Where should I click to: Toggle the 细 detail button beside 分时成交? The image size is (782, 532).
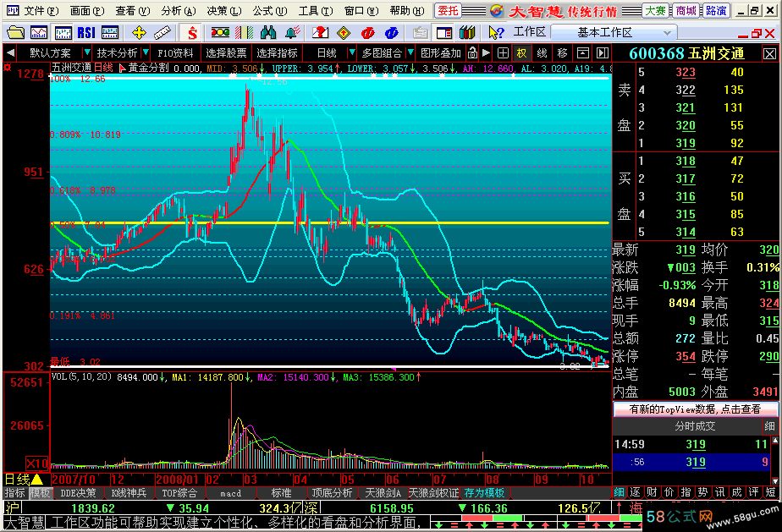point(769,425)
